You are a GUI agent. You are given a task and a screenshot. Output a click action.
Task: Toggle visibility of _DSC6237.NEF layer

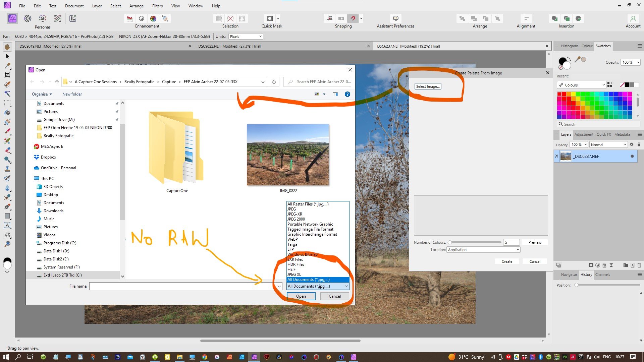tap(632, 156)
